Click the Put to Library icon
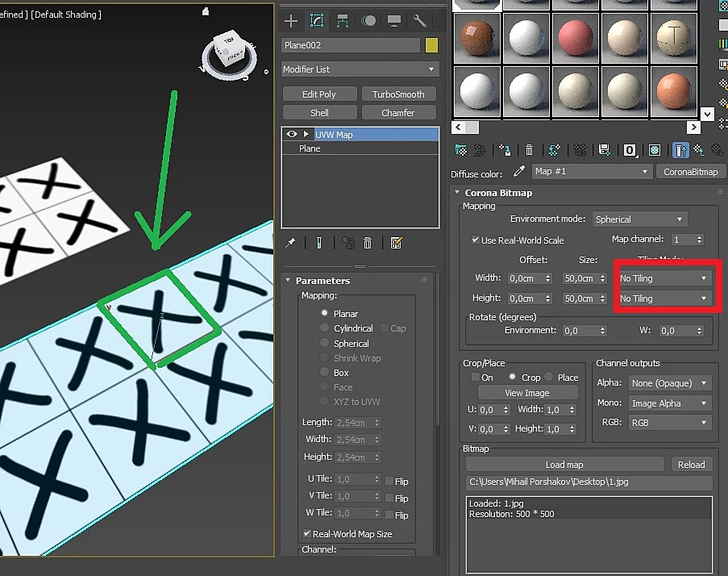This screenshot has width=728, height=576. click(604, 150)
